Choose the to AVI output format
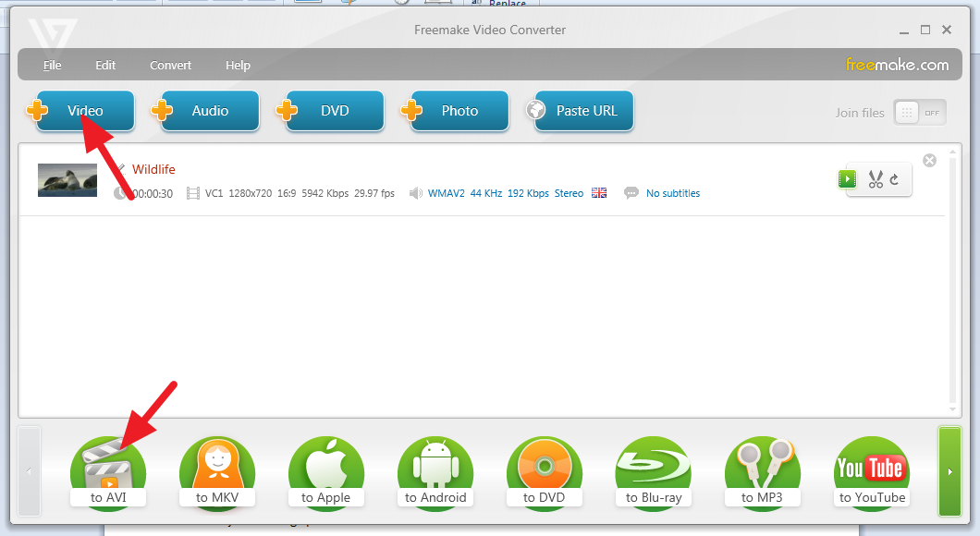980x536 pixels. (x=108, y=473)
